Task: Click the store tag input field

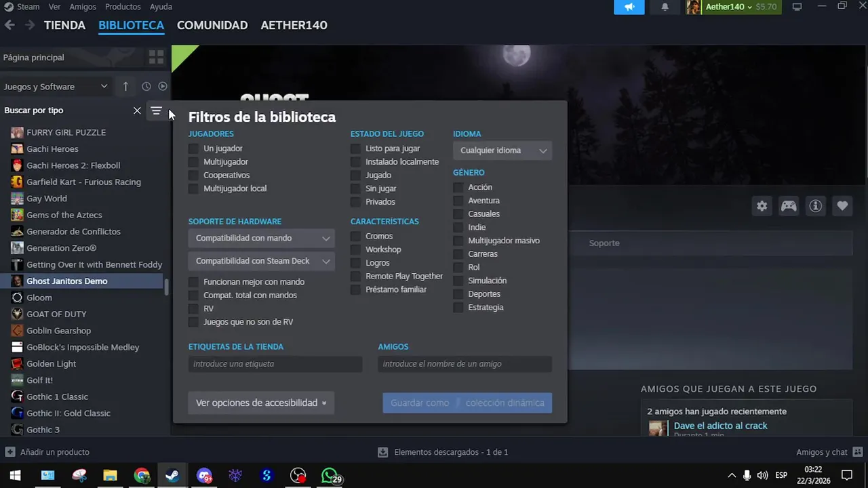Action: (275, 364)
